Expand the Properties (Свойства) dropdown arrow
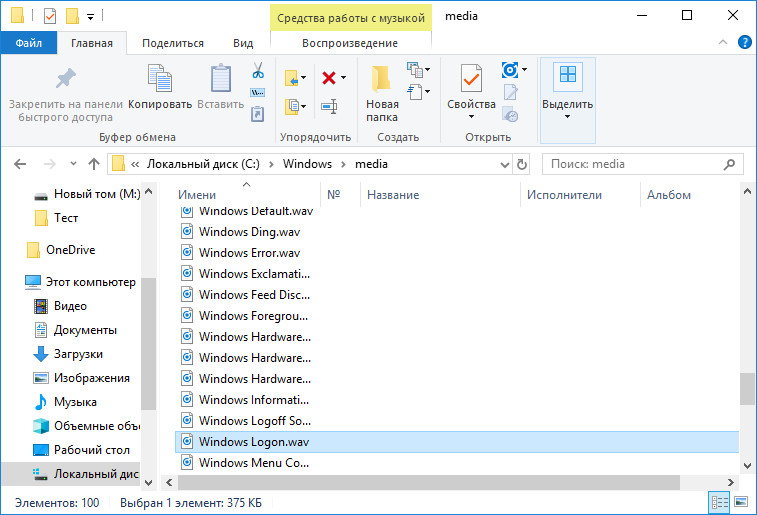 (471, 117)
